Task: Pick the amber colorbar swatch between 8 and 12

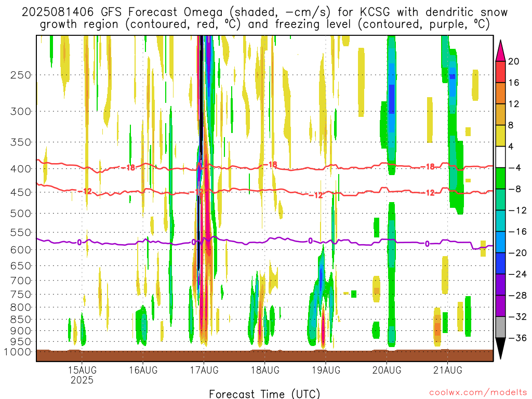Action: 500,115
